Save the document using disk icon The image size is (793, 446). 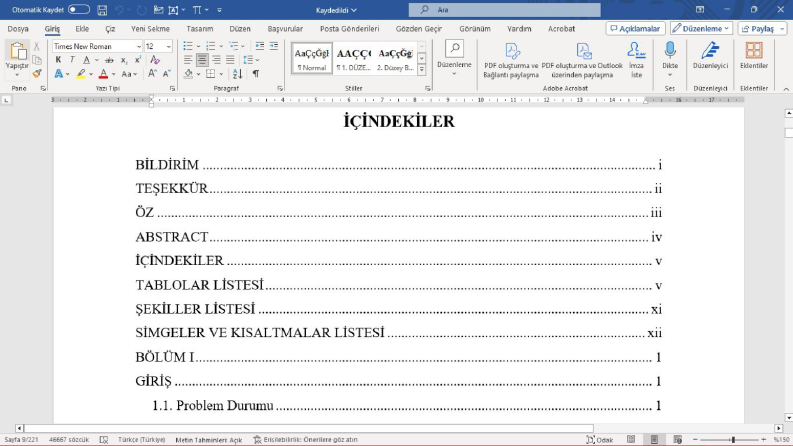click(102, 10)
